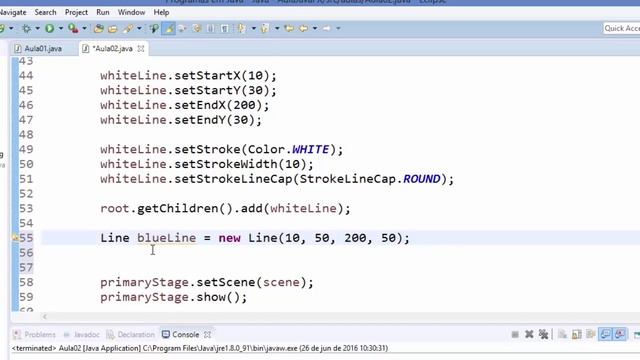Open the Previous Annotation dropdown arrow

point(277,29)
